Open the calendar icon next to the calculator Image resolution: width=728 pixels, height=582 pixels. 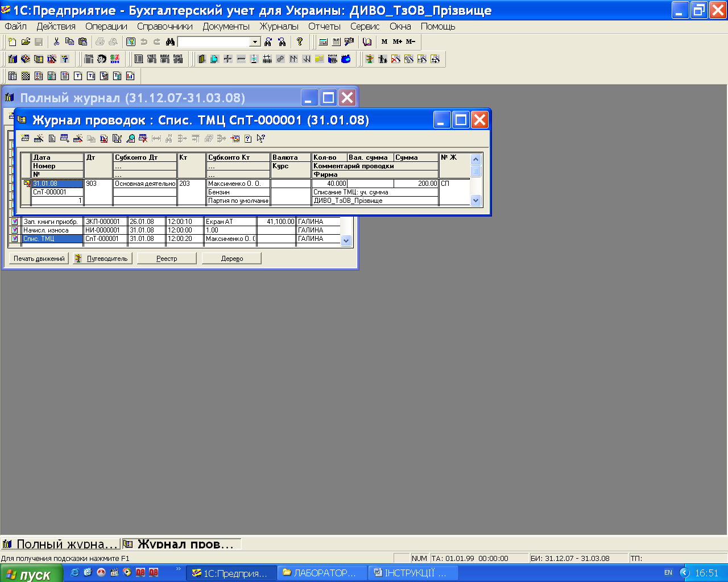coord(336,41)
